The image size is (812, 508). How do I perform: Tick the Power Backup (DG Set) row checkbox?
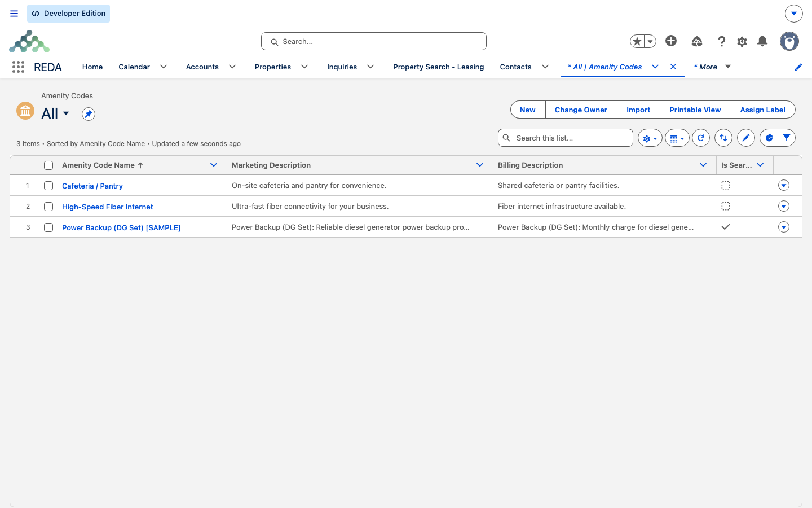(48, 227)
